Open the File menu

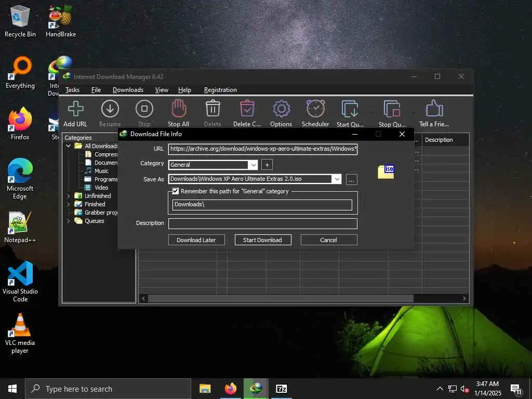tap(96, 90)
